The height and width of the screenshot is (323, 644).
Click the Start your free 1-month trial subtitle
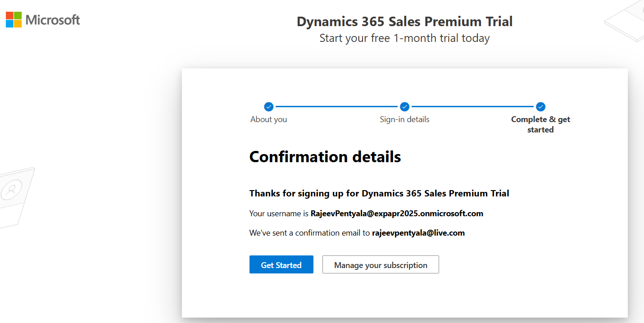404,38
